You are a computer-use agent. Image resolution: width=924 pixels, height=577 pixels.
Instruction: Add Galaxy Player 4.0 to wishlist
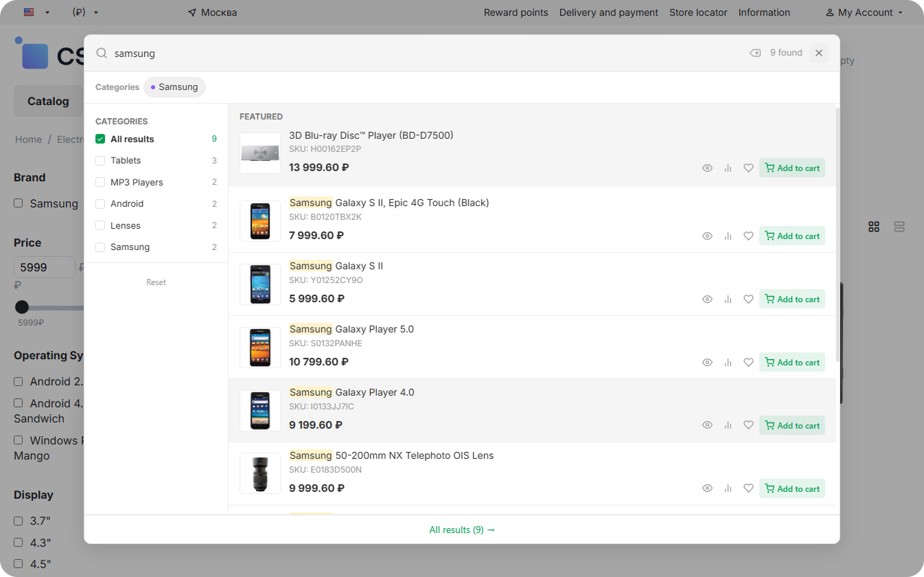(748, 426)
